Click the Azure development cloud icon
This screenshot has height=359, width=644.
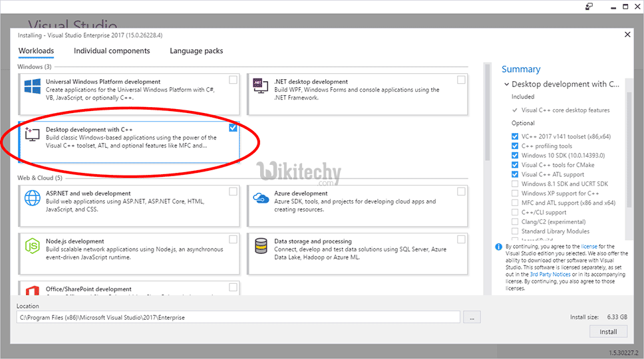[261, 197]
